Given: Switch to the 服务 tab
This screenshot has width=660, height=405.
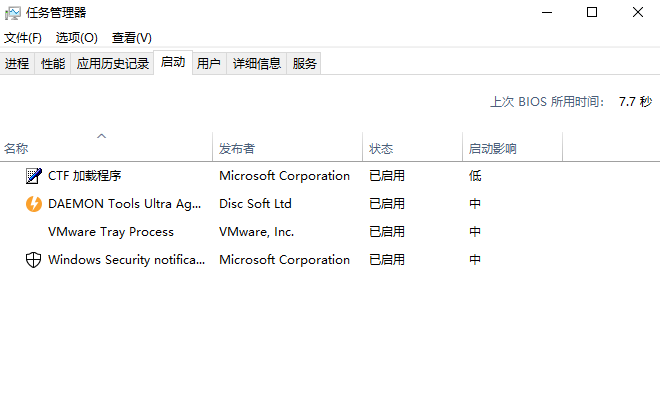Looking at the screenshot, I should (305, 64).
